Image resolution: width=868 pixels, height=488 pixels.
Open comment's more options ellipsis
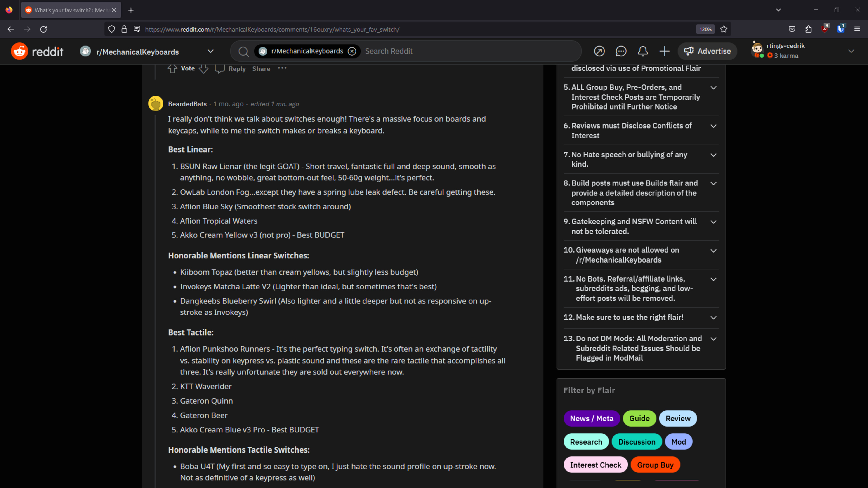tap(282, 68)
